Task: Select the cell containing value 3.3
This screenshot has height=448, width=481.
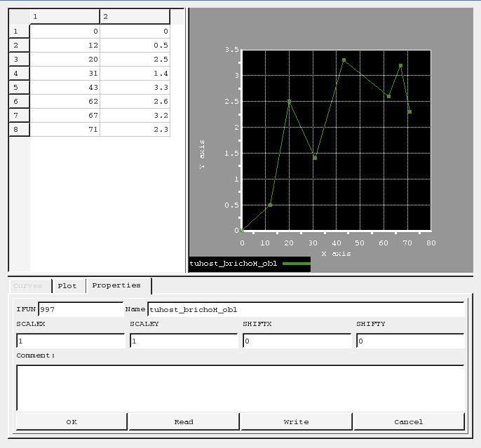Action: pyautogui.click(x=135, y=88)
